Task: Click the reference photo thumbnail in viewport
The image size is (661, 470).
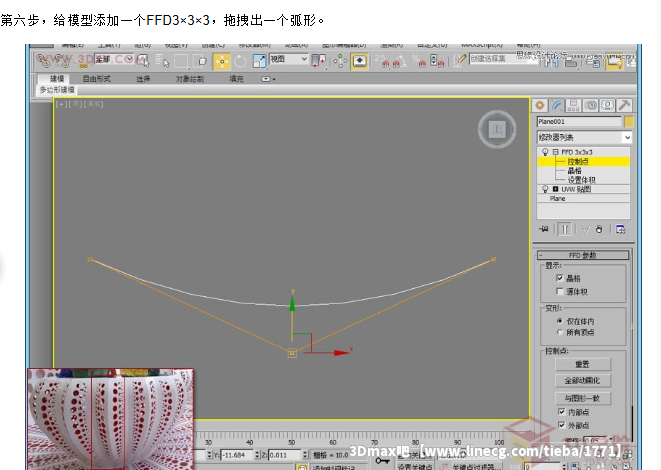Action: pyautogui.click(x=110, y=419)
